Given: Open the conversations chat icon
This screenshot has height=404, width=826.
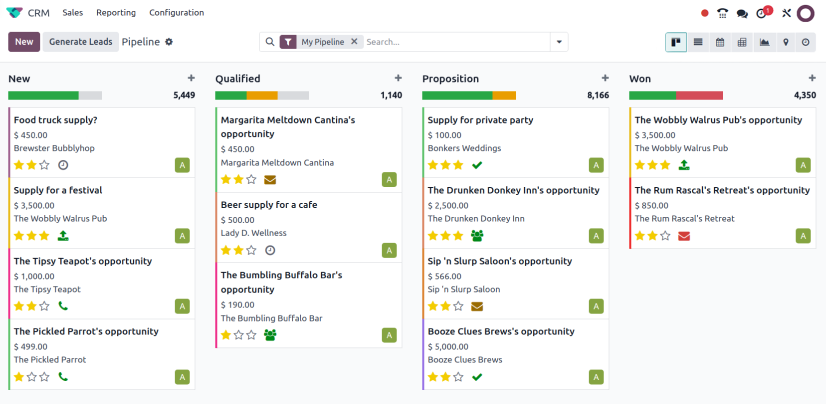Looking at the screenshot, I should [x=742, y=13].
